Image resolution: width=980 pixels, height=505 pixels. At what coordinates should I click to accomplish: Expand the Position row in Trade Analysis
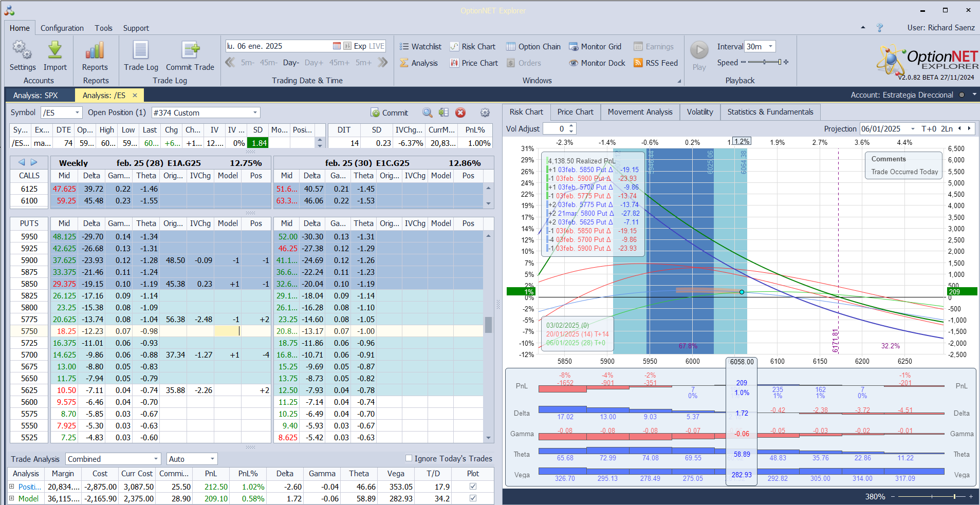click(12, 486)
